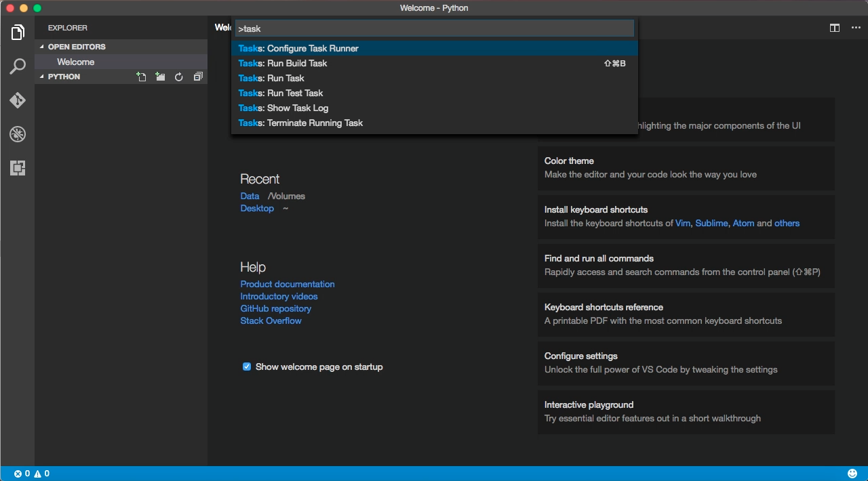868x481 pixels.
Task: Open Keyboard shortcuts reference card
Action: 686,314
